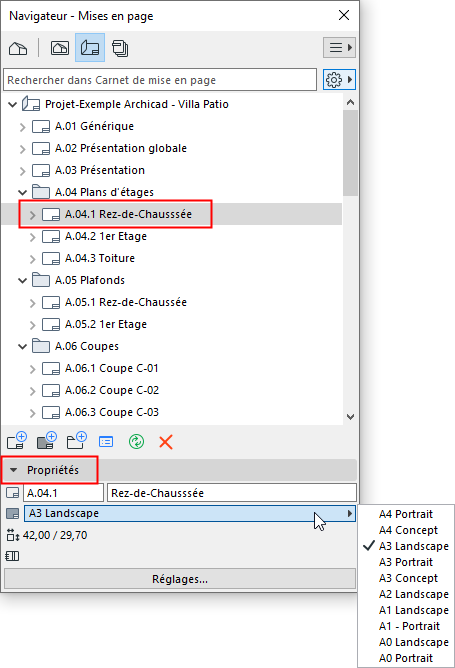Screen dimensions: 455x668
Task: Switch to View Map icon
Action: coord(60,48)
